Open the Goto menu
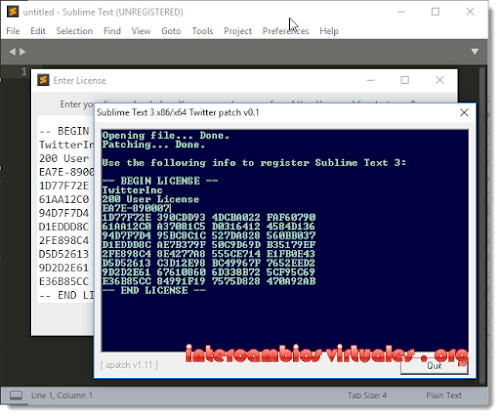Image resolution: width=500 pixels, height=416 pixels. pos(171,31)
